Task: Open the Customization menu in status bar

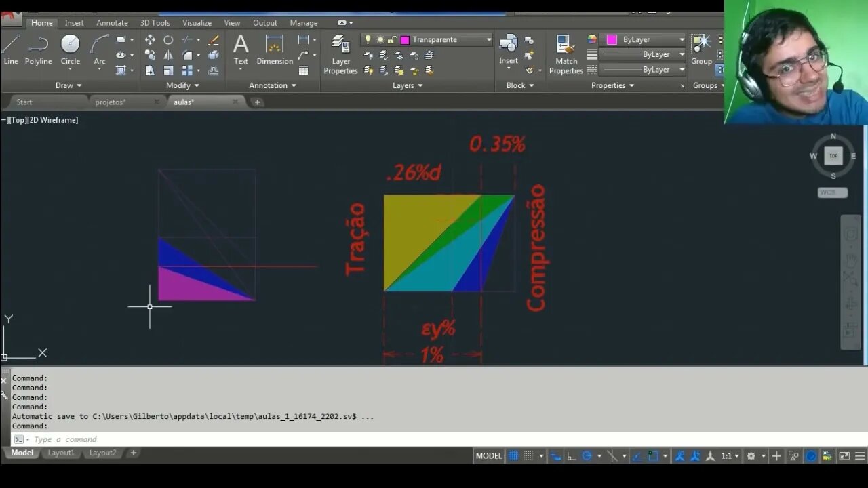Action: (860, 456)
